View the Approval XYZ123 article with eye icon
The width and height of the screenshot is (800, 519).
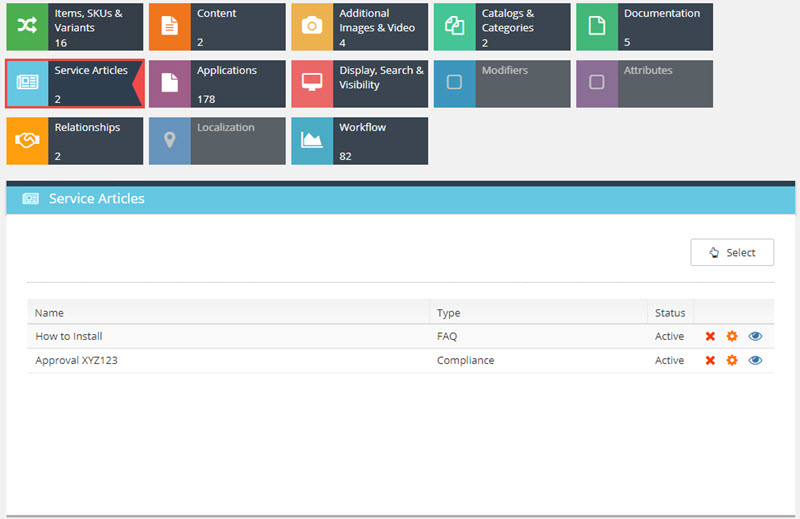tap(755, 360)
